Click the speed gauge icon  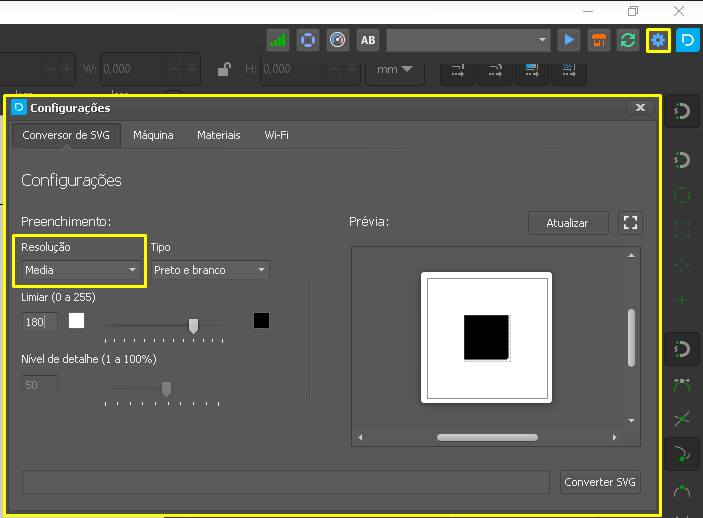[x=338, y=40]
